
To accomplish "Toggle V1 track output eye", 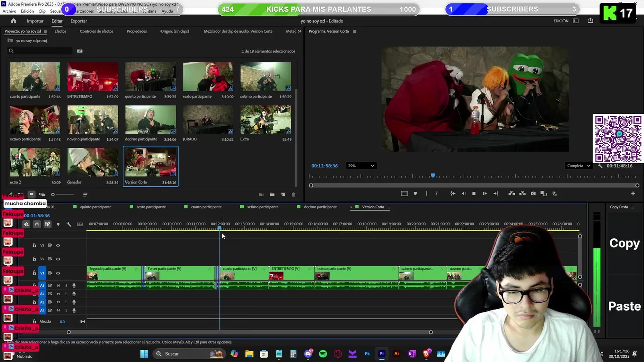I will [58, 273].
